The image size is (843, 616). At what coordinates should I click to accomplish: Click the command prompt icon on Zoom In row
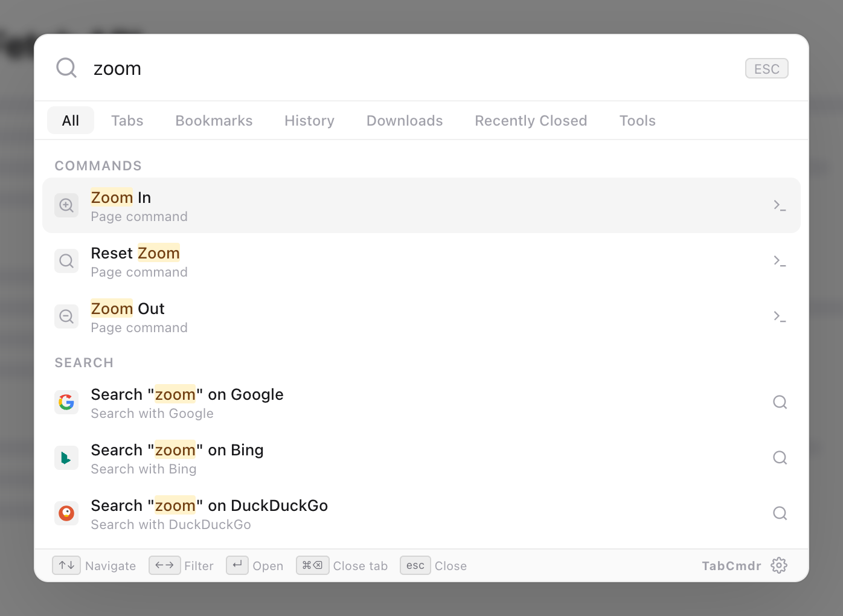[x=780, y=205]
